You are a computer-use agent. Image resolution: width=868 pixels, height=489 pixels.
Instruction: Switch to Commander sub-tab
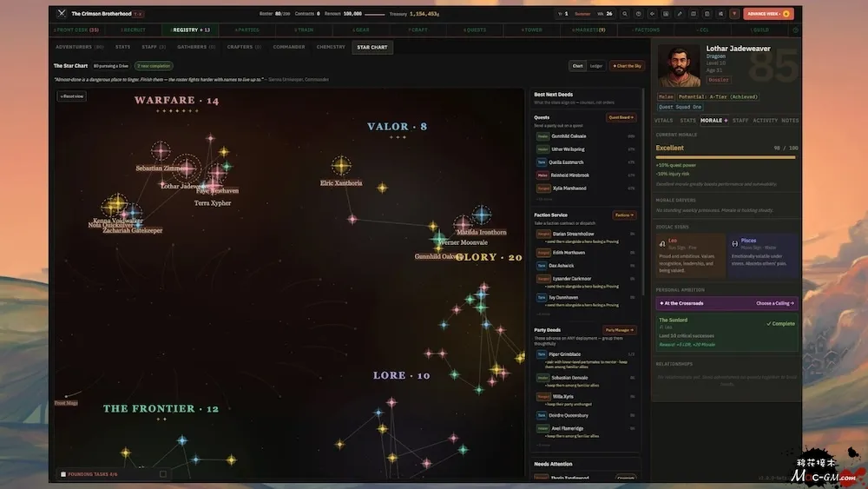289,47
